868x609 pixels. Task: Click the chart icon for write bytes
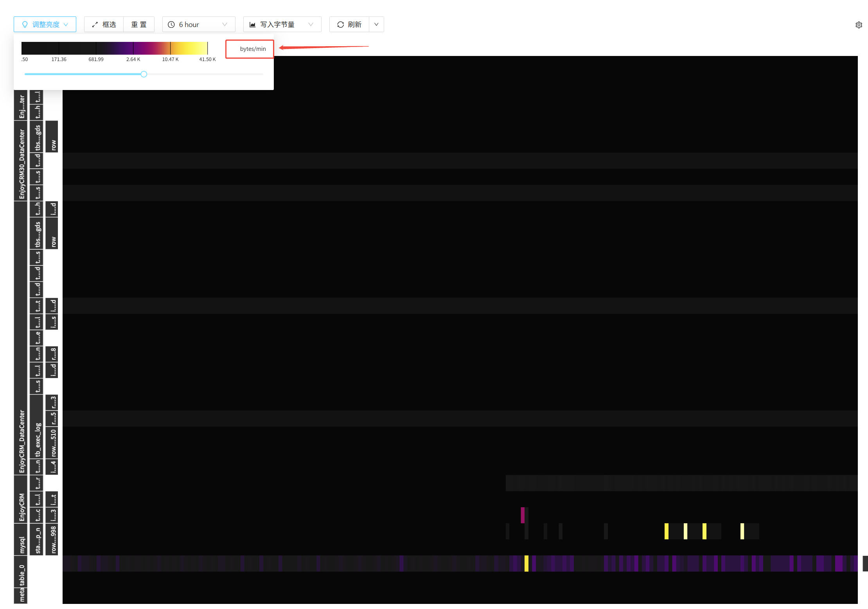253,25
